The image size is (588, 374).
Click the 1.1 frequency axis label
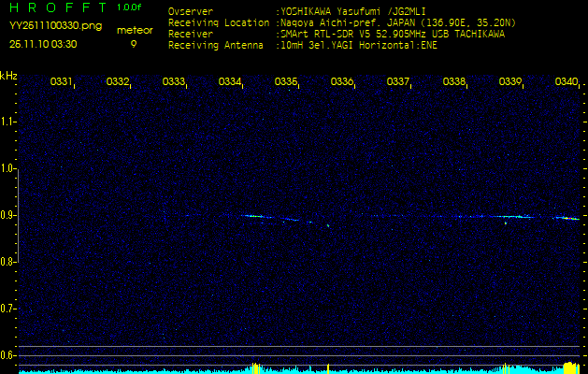tap(8, 122)
